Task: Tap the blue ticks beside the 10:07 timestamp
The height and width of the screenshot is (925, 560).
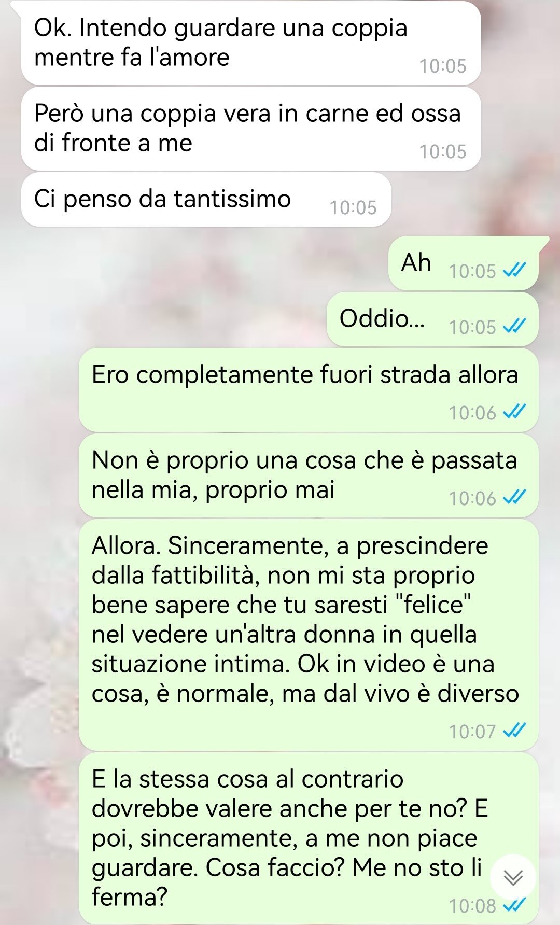Action: (515, 731)
